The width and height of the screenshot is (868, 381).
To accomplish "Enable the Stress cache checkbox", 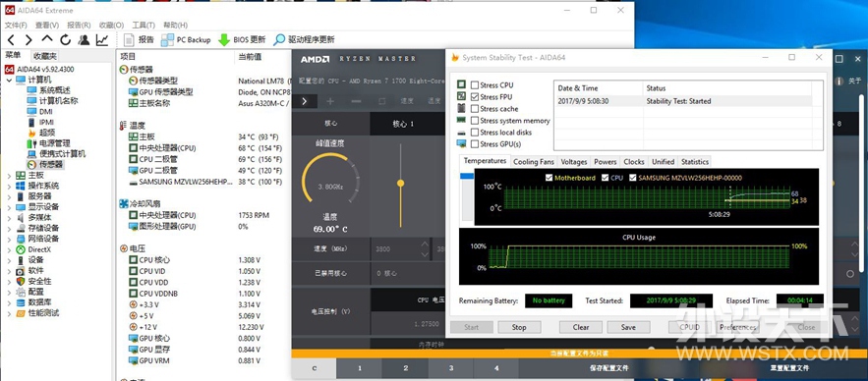I will [x=475, y=109].
